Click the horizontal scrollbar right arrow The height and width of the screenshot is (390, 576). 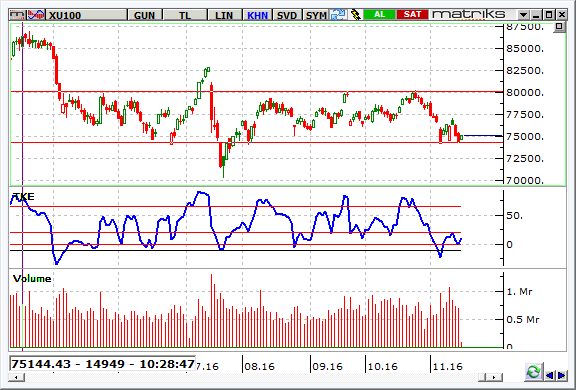[495, 377]
